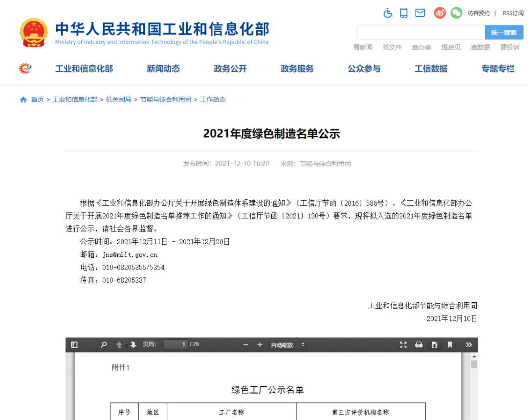Open the 公众参与 nav menu
Screen dimensions: 528x420
(x=364, y=68)
